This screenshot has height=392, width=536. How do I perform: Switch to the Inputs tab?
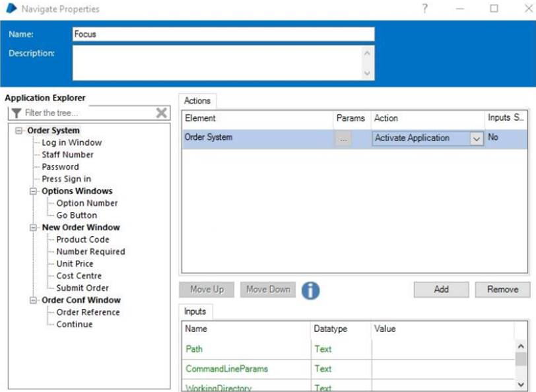(195, 311)
